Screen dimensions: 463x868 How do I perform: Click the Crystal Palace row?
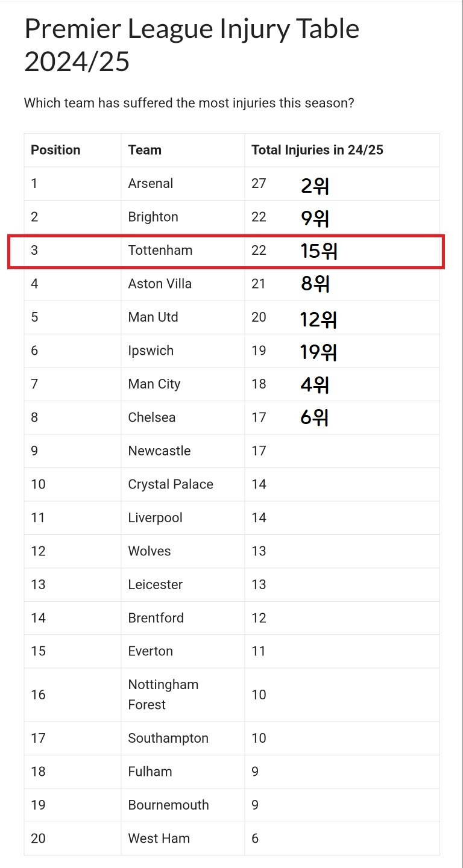231,484
